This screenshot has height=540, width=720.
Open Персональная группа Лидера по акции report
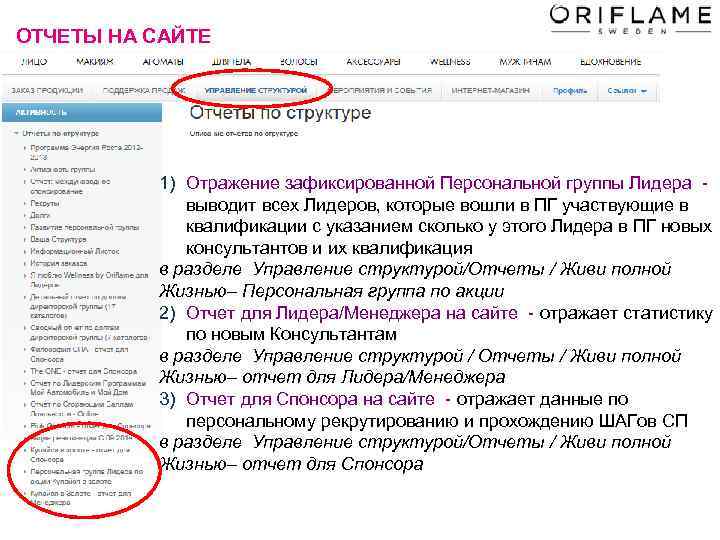point(87,477)
